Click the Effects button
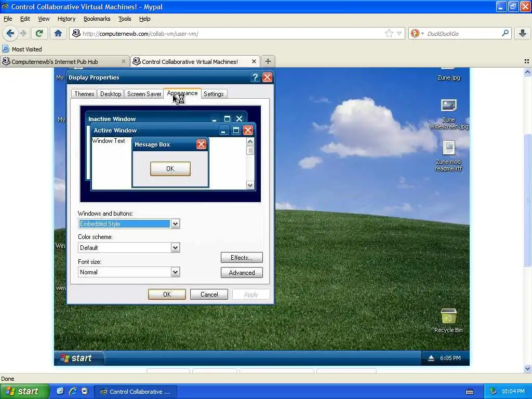 pyautogui.click(x=242, y=258)
